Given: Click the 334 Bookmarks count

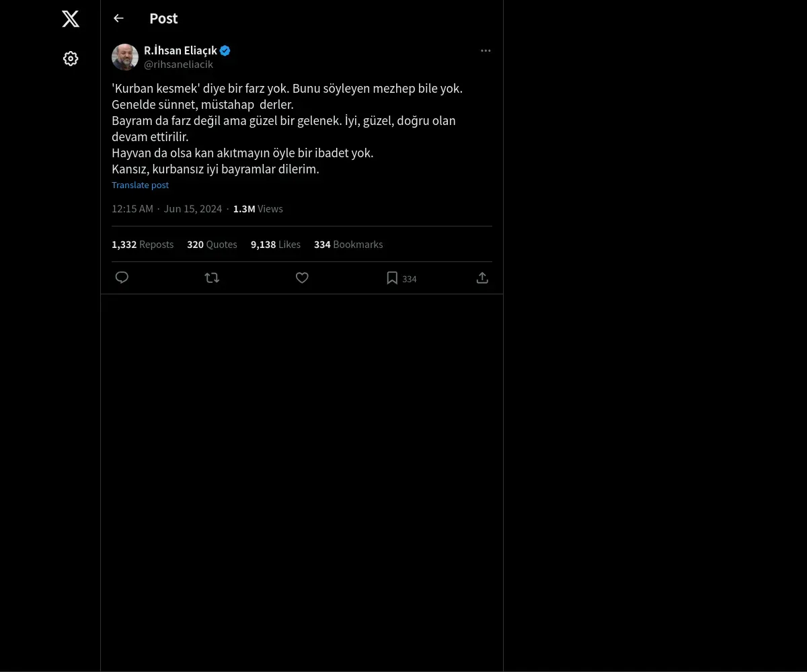Looking at the screenshot, I should [x=348, y=245].
